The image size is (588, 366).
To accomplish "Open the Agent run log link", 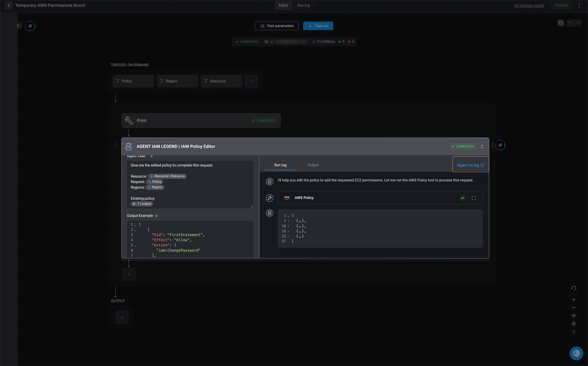I will (471, 165).
